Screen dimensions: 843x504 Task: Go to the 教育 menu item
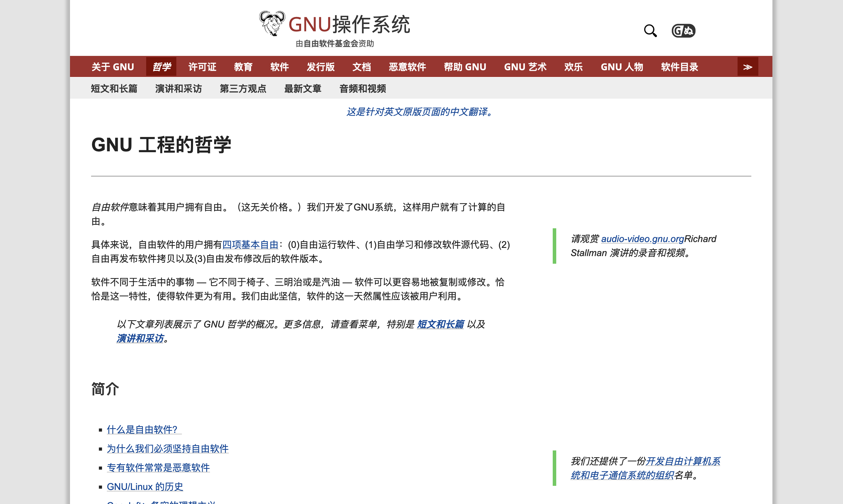click(243, 66)
